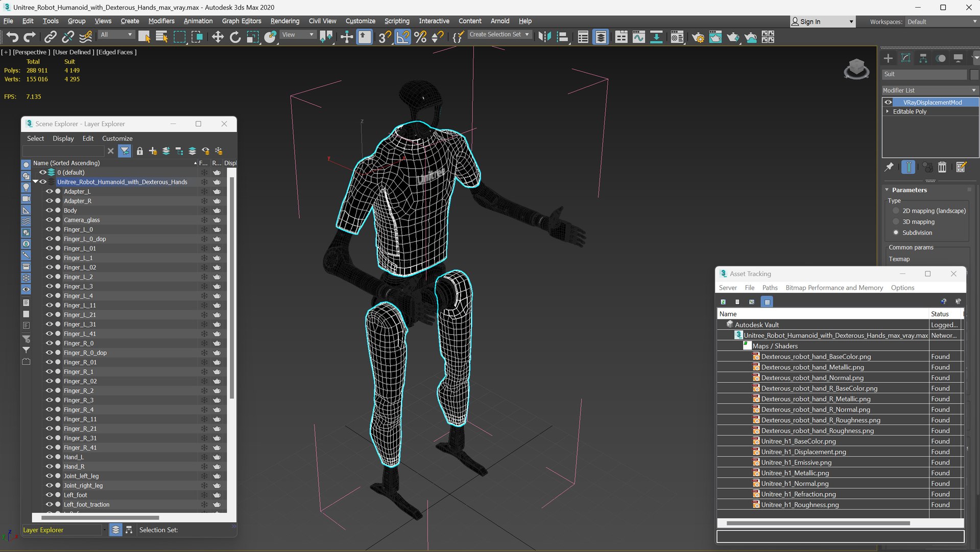Open the Modify command panel tab
This screenshot has width=980, height=552.
905,58
